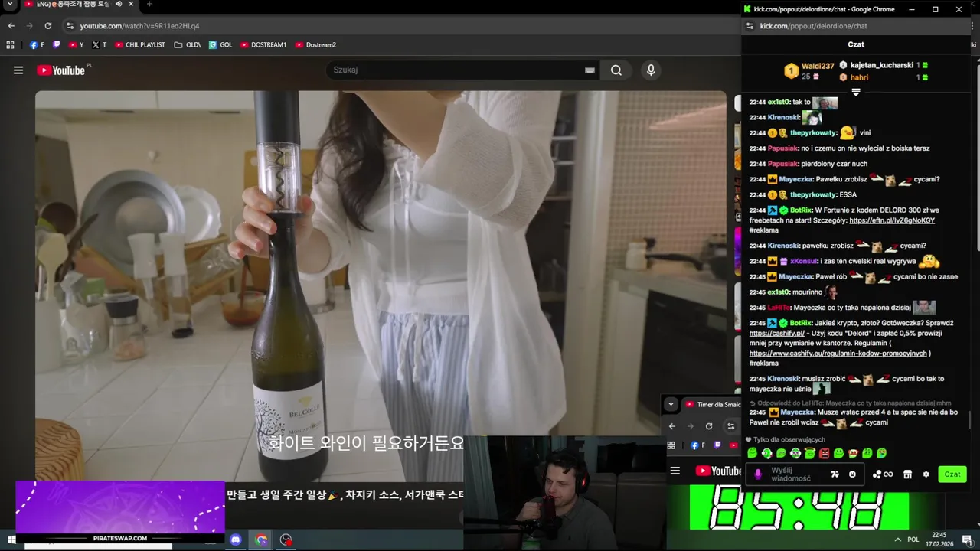
Task: Insert the first green blob emote
Action: tap(753, 454)
